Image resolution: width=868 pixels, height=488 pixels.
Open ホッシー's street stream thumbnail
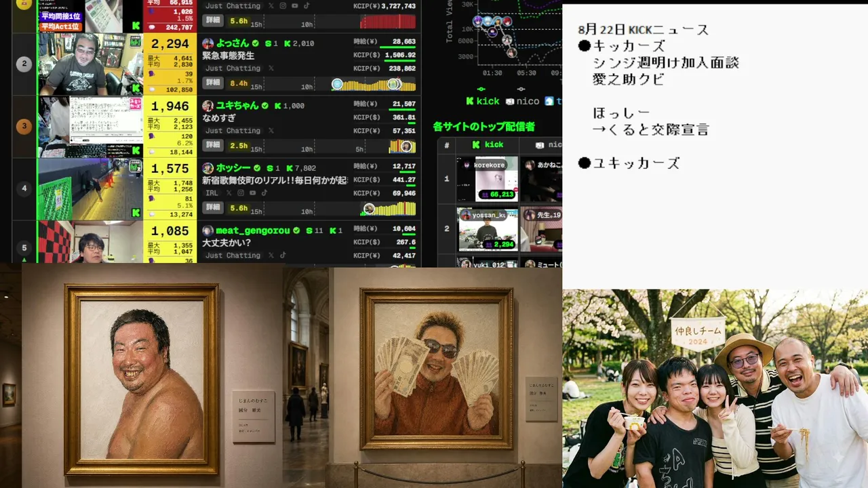click(90, 189)
